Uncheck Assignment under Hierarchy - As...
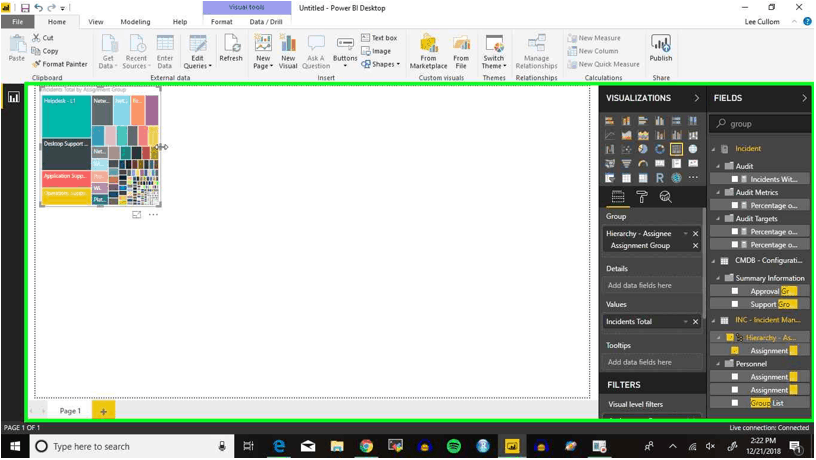This screenshot has width=816, height=460. pyautogui.click(x=735, y=351)
